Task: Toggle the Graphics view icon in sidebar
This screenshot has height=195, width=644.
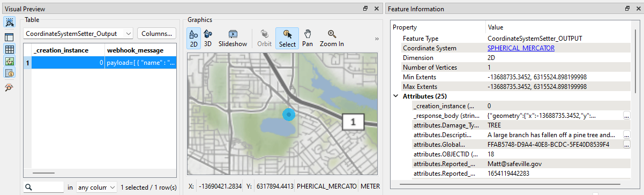Action: [10, 62]
